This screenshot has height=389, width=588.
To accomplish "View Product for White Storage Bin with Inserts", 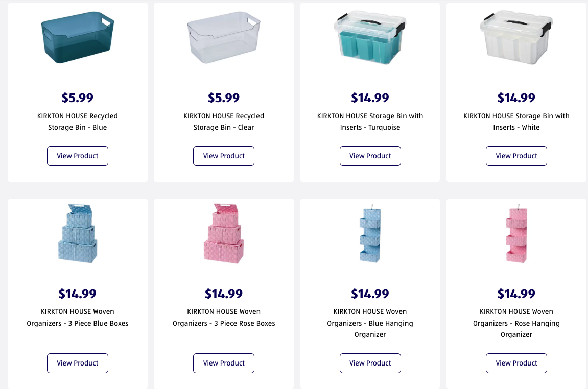I will point(516,156).
